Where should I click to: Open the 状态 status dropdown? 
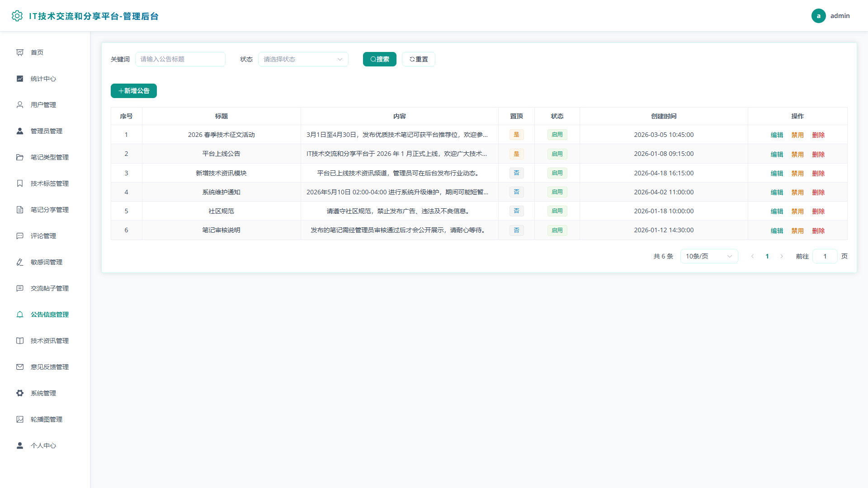click(303, 59)
